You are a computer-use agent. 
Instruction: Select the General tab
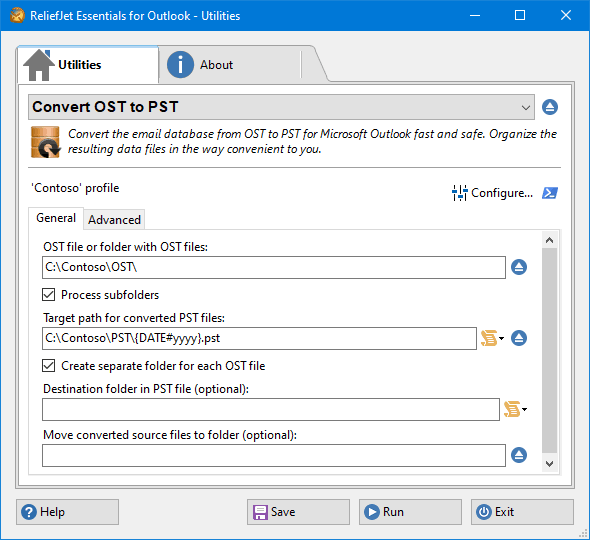tap(56, 218)
